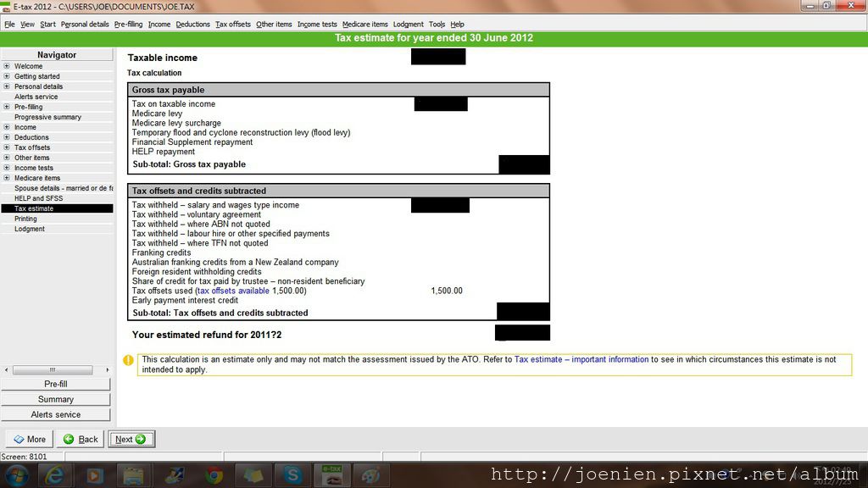Image resolution: width=868 pixels, height=488 pixels.
Task: Open Windows Media Player from taskbar
Action: coord(94,475)
